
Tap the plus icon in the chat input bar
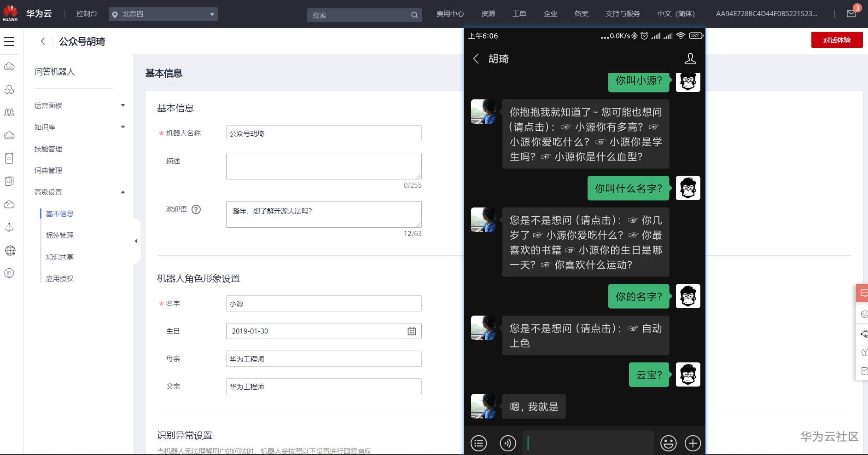pos(693,443)
